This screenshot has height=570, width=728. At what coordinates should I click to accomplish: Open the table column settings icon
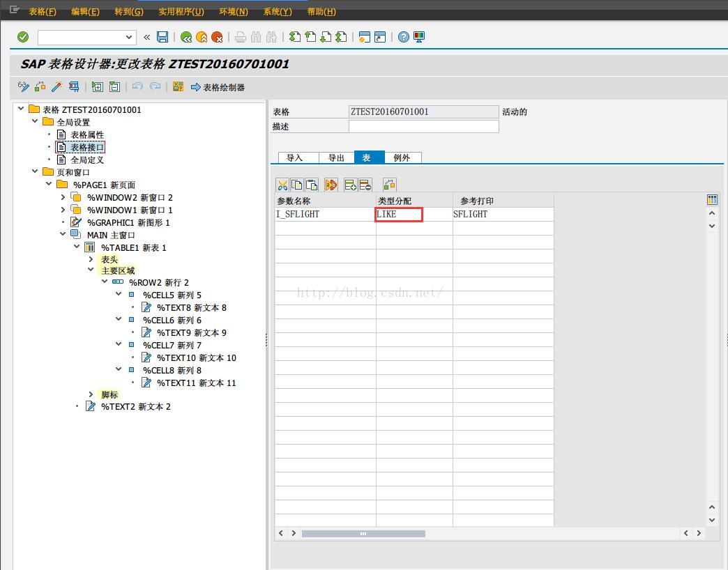[x=712, y=200]
